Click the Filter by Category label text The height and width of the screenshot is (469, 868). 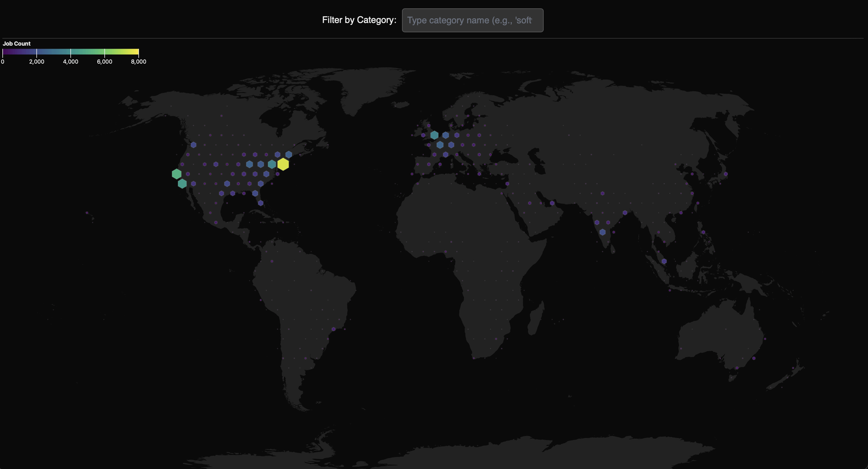[359, 20]
